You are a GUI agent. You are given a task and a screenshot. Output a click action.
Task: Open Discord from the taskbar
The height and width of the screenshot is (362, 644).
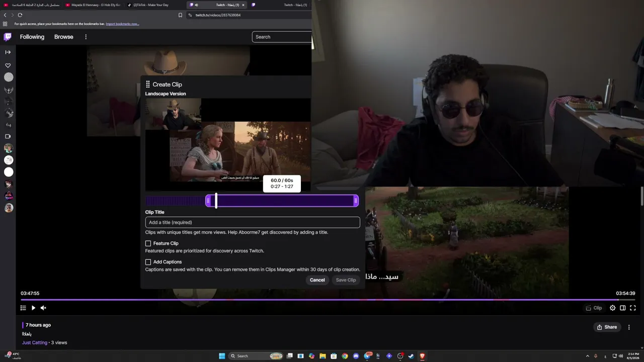pos(356,356)
